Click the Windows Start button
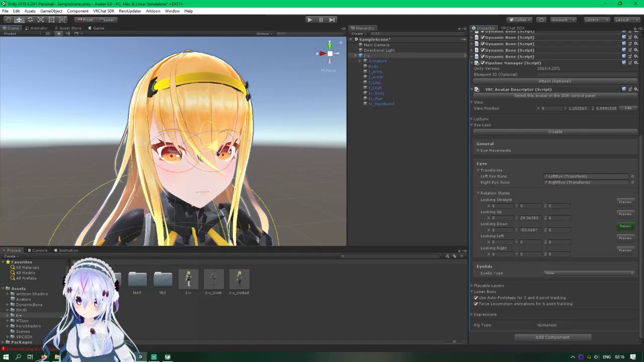 [x=6, y=357]
